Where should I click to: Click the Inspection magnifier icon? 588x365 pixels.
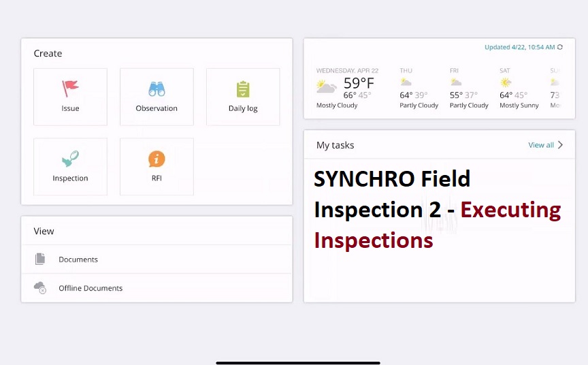point(71,158)
